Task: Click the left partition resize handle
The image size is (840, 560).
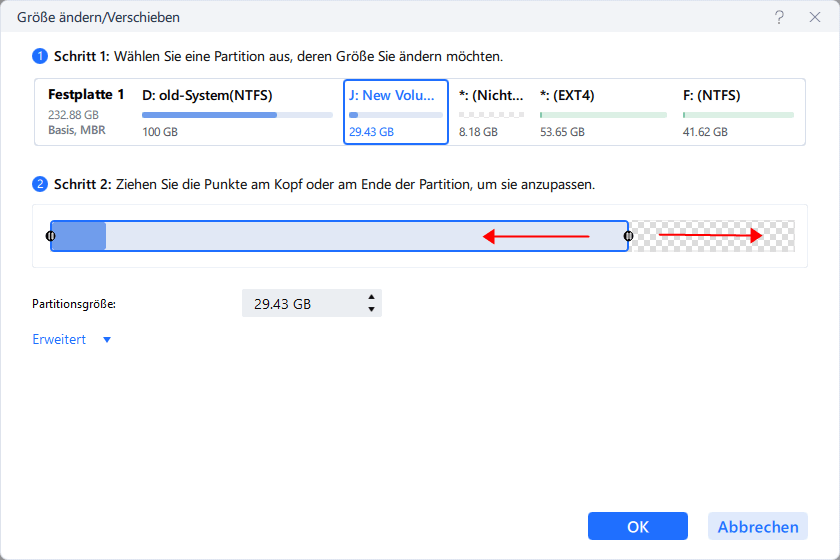Action: (x=50, y=236)
